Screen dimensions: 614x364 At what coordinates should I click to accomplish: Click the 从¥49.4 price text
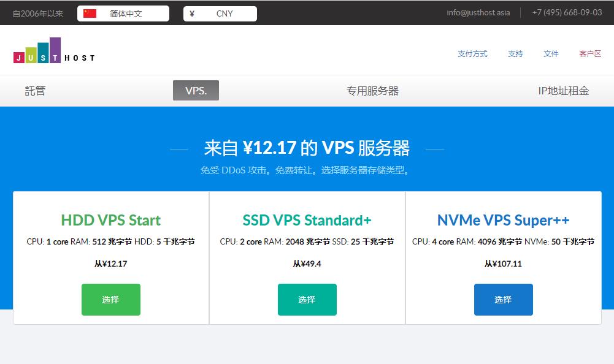307,264
